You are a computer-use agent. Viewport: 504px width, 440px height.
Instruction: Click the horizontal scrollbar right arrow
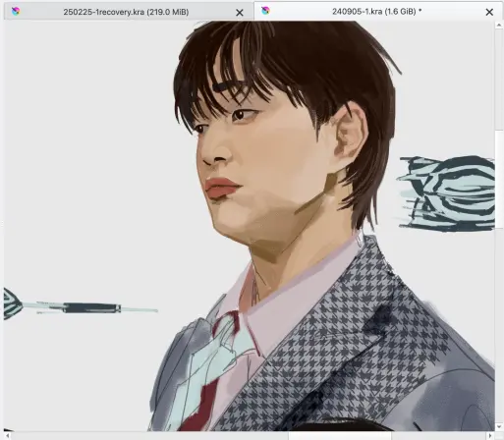pos(490,436)
